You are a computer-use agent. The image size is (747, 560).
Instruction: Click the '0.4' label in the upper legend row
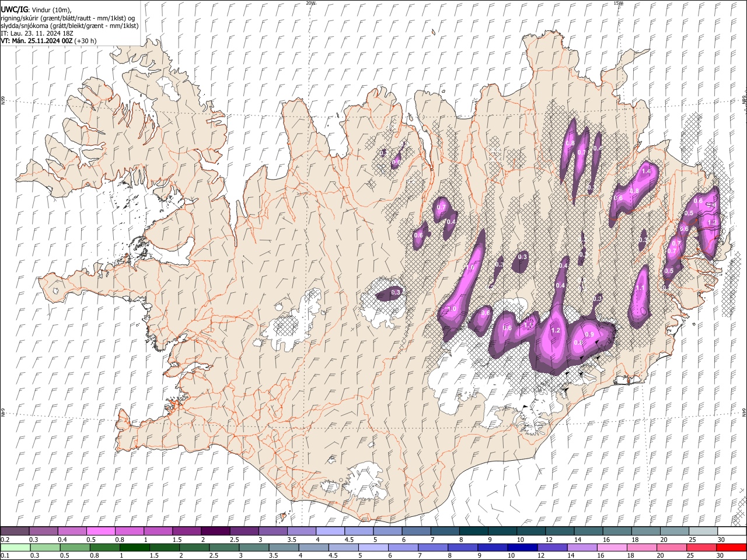click(x=62, y=540)
